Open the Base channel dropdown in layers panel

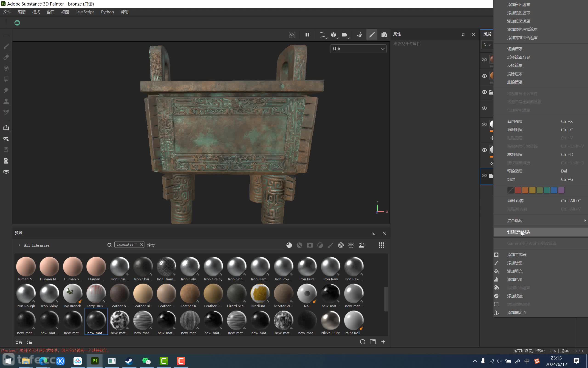[487, 45]
